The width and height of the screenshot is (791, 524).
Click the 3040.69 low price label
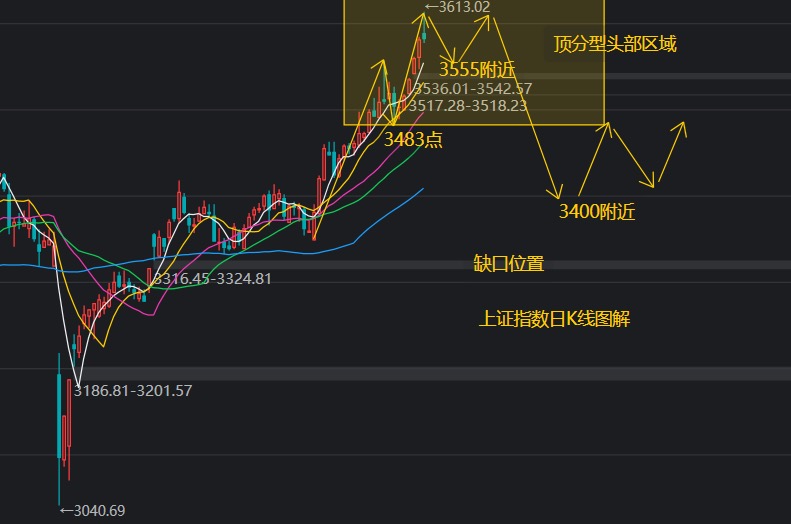[92, 511]
